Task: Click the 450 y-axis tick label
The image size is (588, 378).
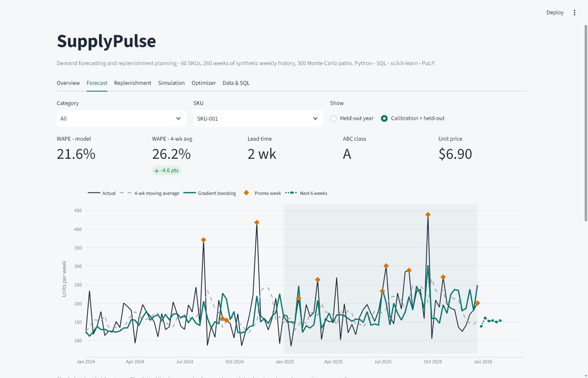Action: (x=78, y=210)
